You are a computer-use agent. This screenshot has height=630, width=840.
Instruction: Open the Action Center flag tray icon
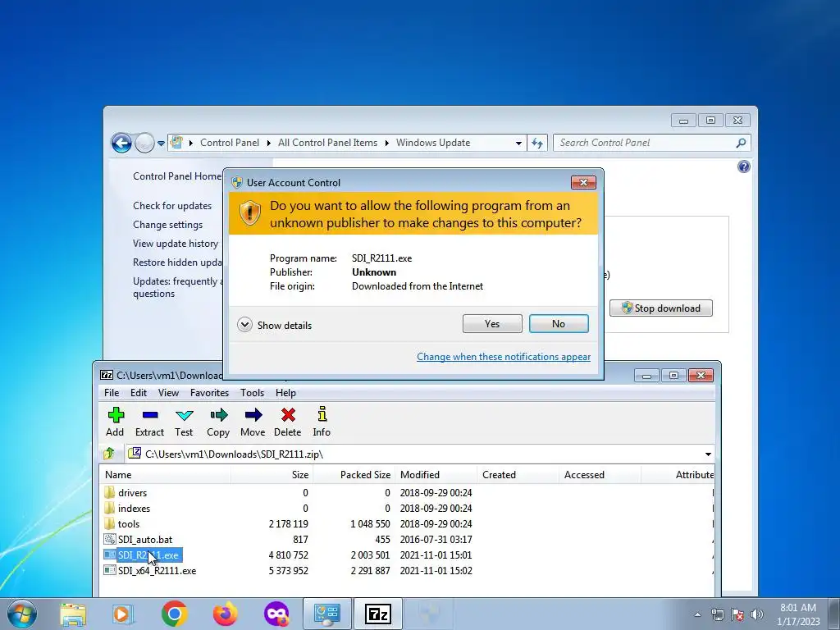pos(737,614)
